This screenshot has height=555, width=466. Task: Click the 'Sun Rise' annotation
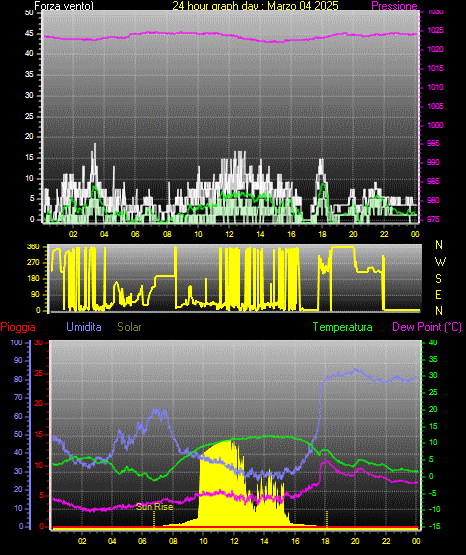click(155, 507)
